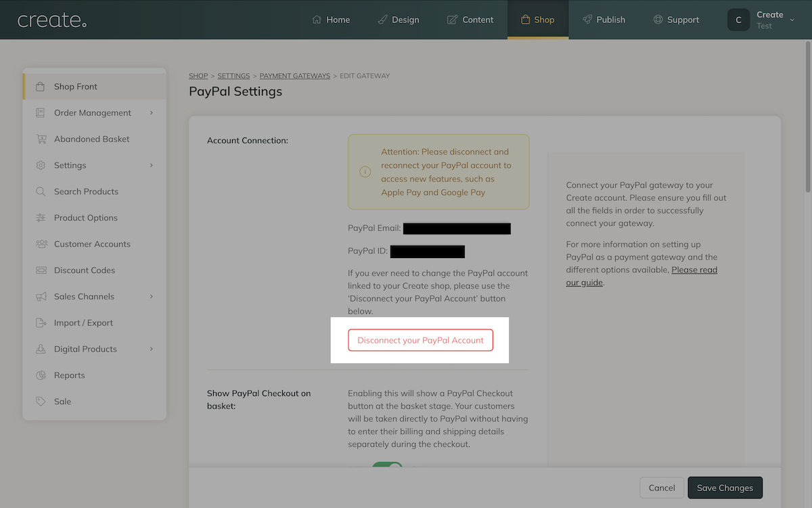Click the 'PayPal Email:' label
The image size is (812, 508).
tap(374, 228)
